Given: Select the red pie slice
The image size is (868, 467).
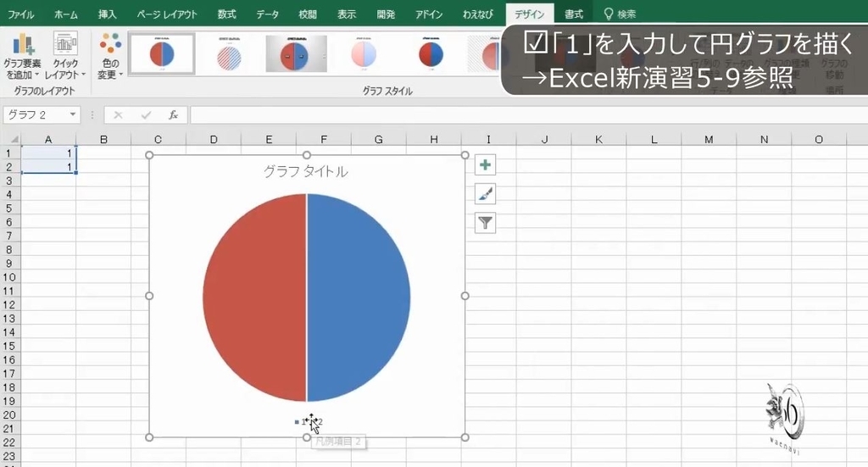Looking at the screenshot, I should [254, 297].
